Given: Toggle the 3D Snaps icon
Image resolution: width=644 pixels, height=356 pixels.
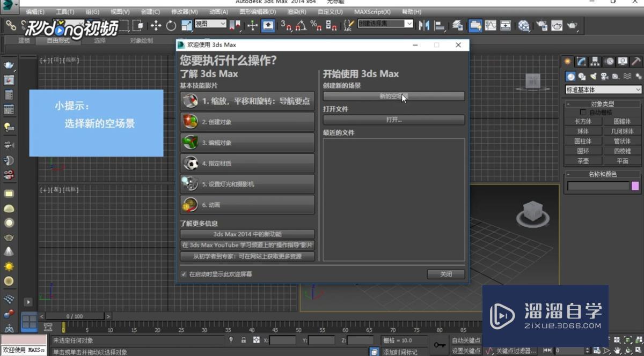Looking at the screenshot, I should (287, 25).
